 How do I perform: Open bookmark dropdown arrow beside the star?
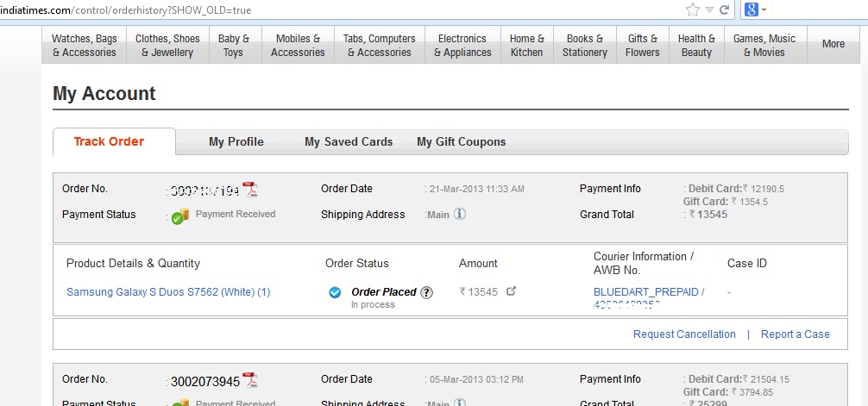click(x=709, y=10)
